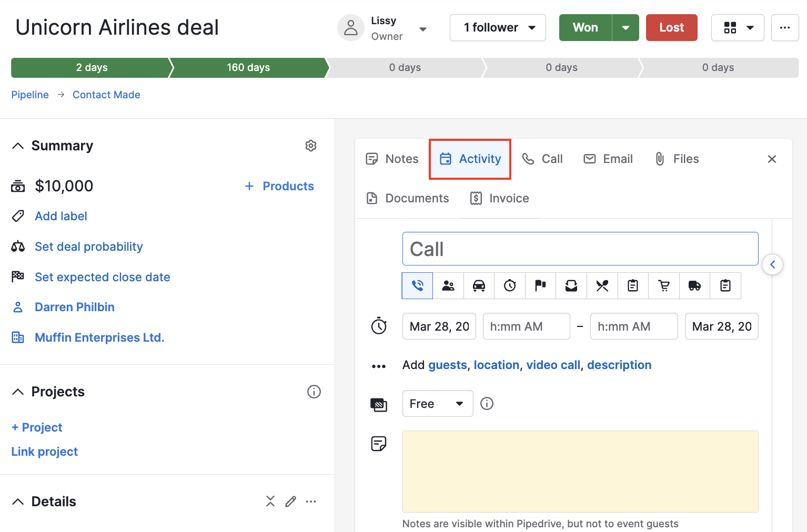Open the Summary settings gear
The height and width of the screenshot is (532, 807).
click(311, 146)
